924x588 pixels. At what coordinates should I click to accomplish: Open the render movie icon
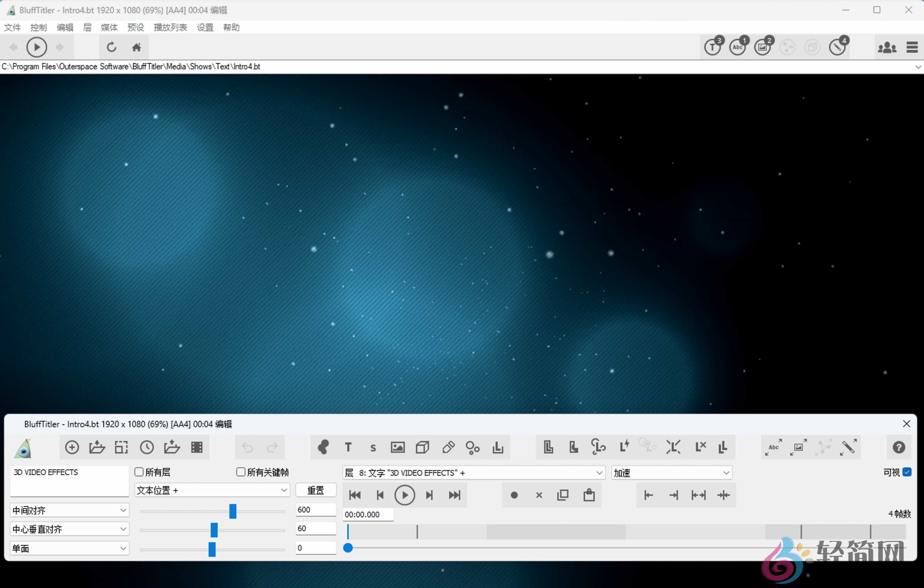point(197,447)
